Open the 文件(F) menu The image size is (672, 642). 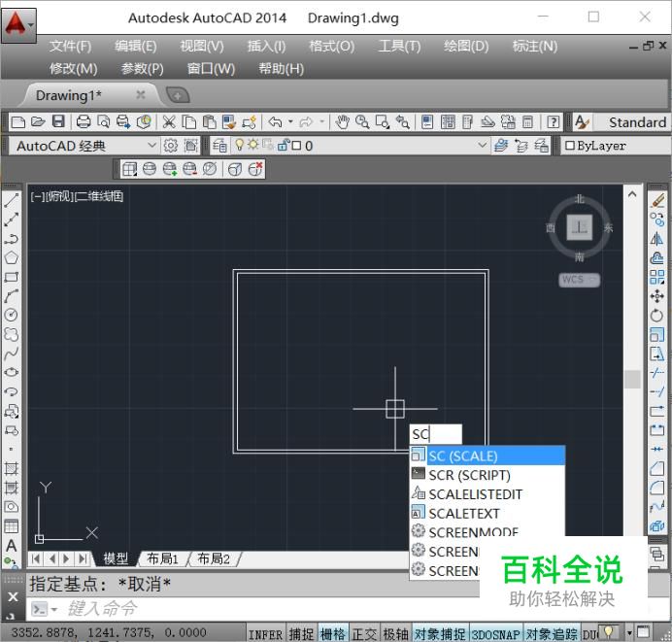coord(70,46)
